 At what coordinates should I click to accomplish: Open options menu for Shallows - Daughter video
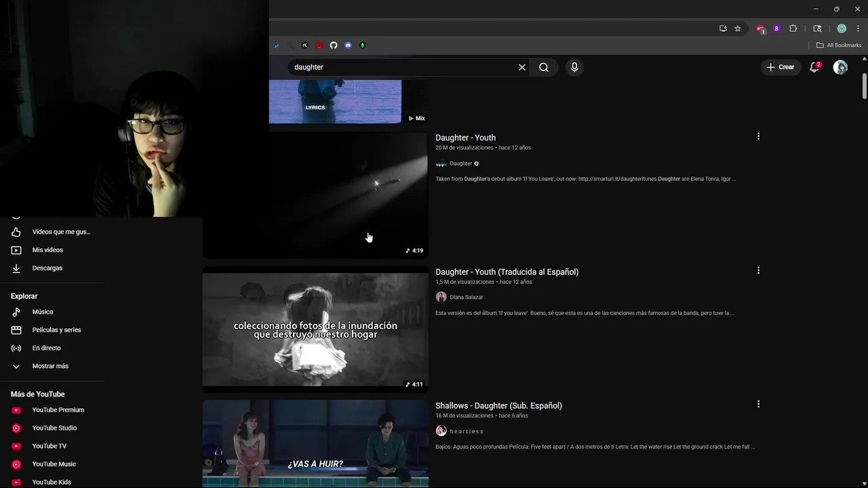[x=758, y=404]
